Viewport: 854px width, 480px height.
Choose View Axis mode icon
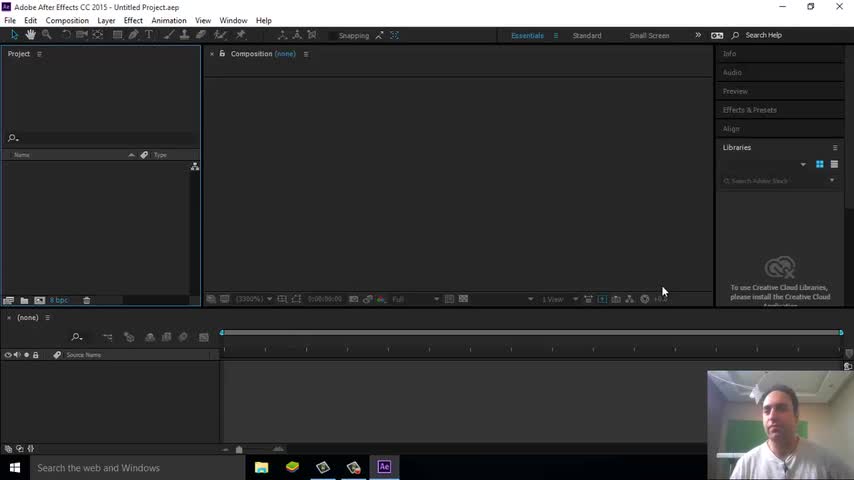[312, 35]
